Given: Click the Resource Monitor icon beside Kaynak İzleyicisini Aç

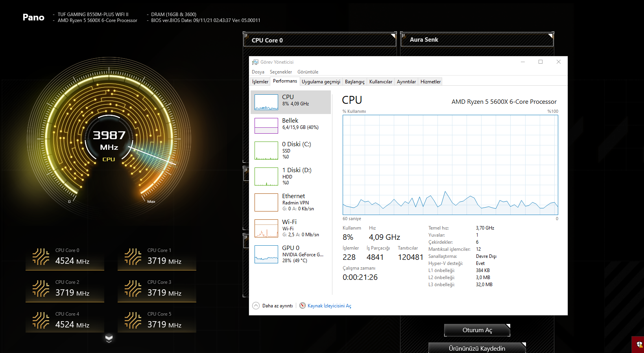Looking at the screenshot, I should (x=303, y=305).
